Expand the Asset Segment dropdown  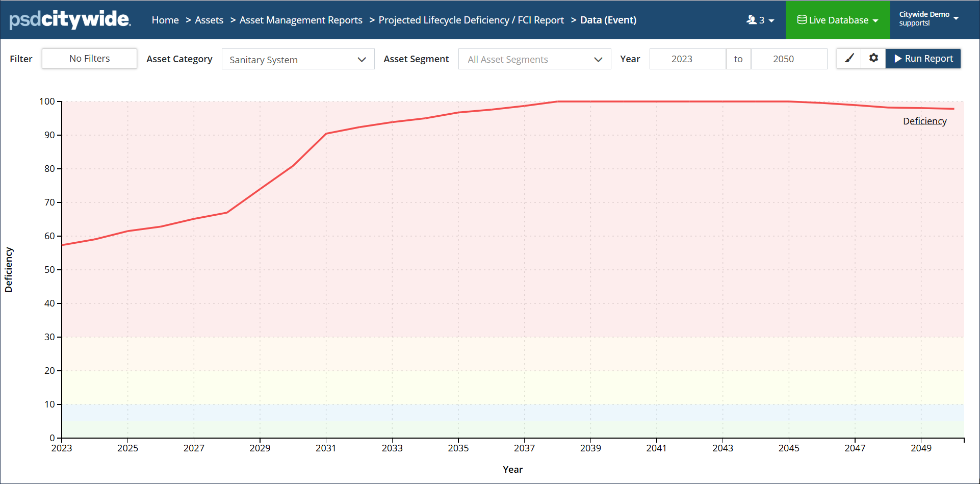coord(534,60)
